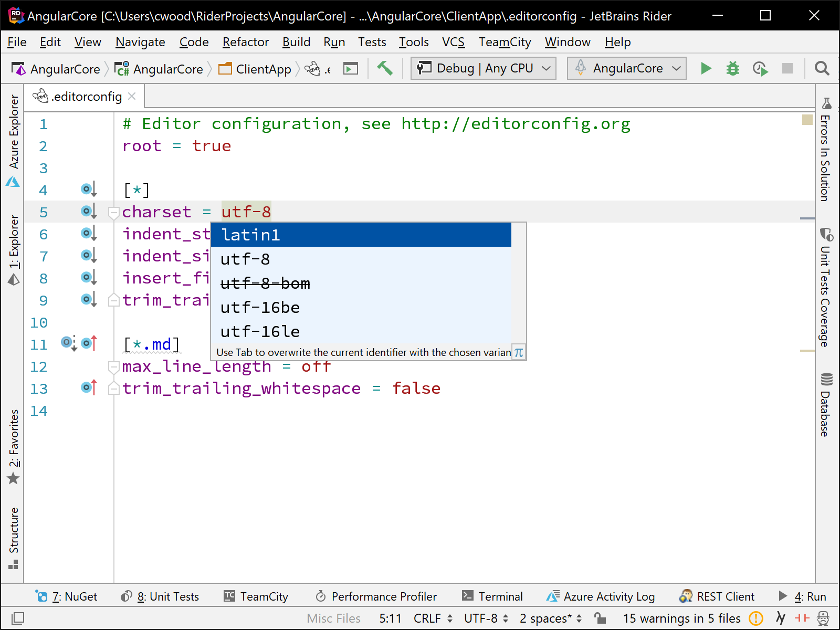Open Search Everywhere magnifier
The width and height of the screenshot is (840, 630).
tap(822, 68)
